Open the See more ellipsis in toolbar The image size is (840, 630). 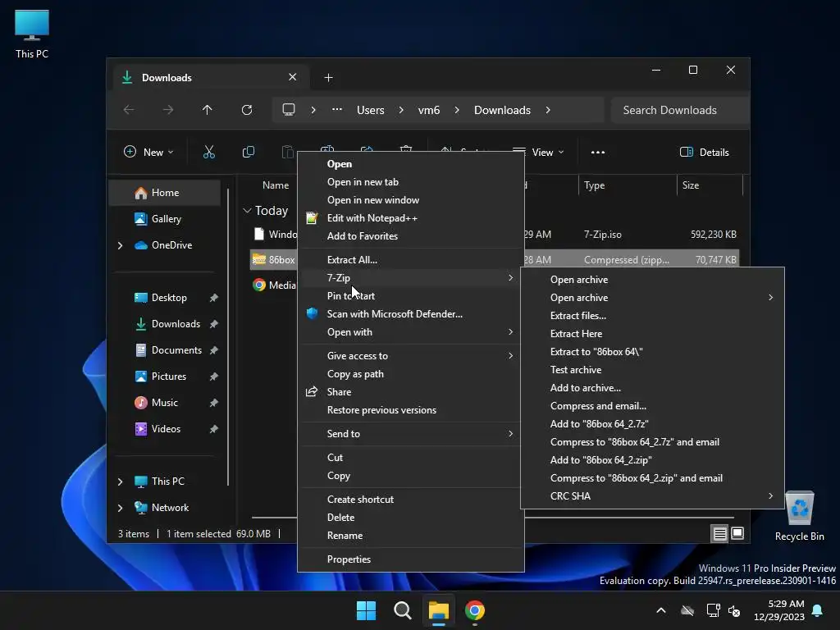[598, 152]
